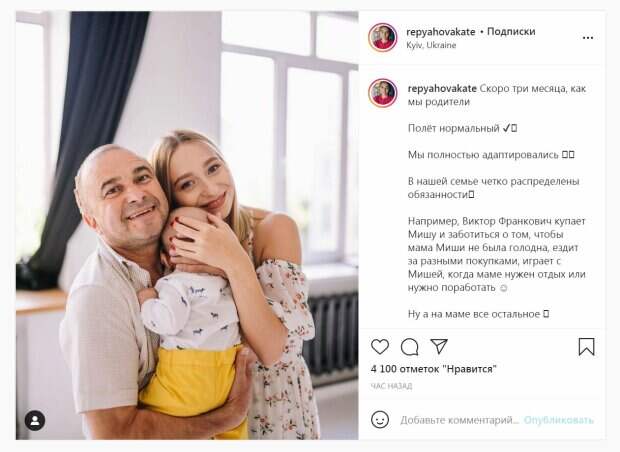Click the ЧАС НАЗАД timestamp
The width and height of the screenshot is (620, 452).
pos(391,386)
